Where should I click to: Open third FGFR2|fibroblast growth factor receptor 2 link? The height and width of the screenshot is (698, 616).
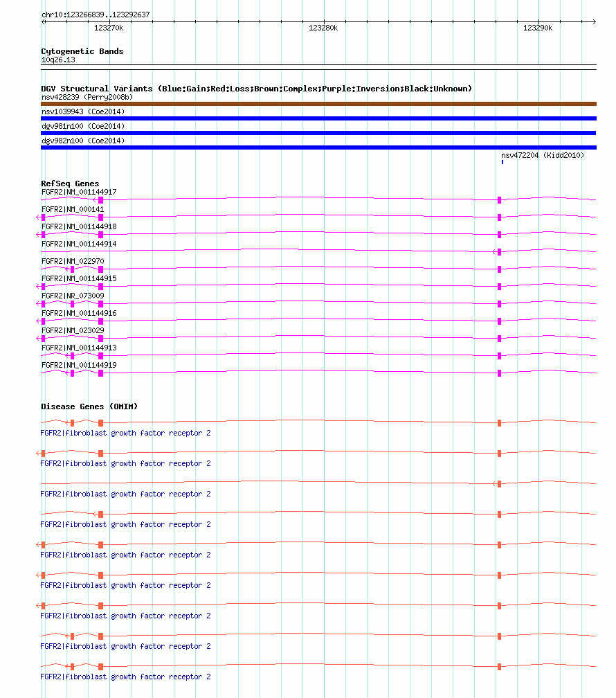[x=125, y=494]
